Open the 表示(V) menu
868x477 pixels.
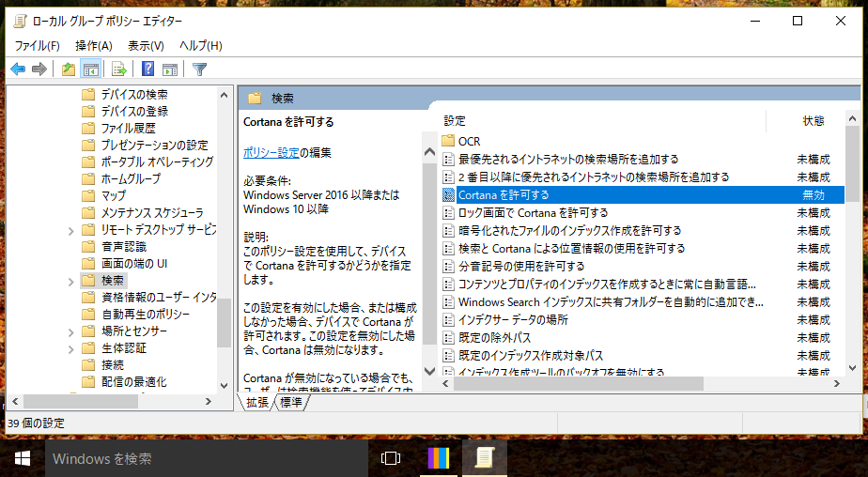pos(146,46)
